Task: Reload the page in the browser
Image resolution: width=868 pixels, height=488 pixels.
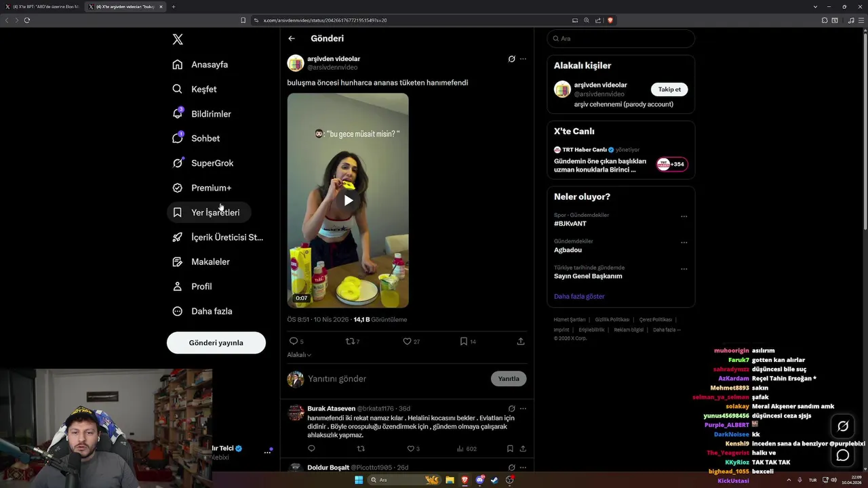Action: 27,20
